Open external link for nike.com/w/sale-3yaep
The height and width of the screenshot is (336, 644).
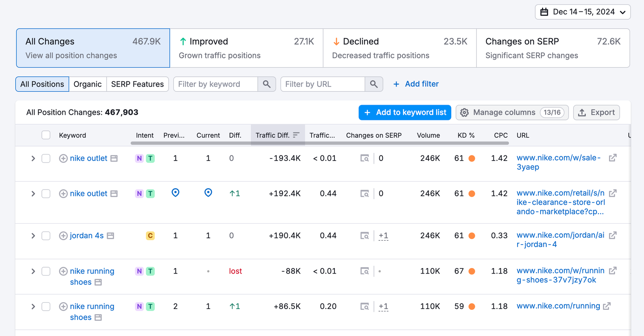[613, 158]
